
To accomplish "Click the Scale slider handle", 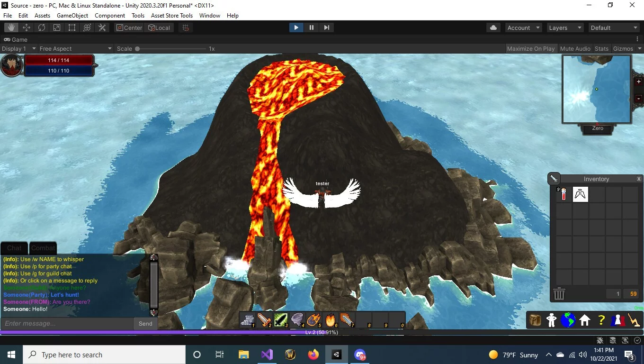I will point(137,49).
